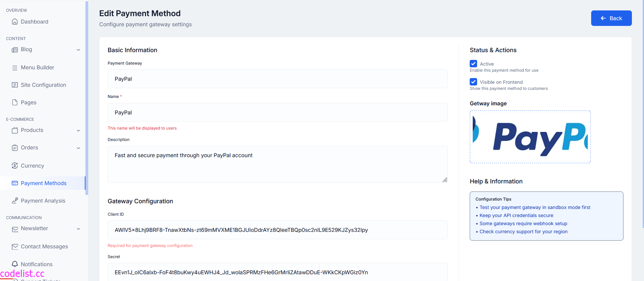Image resolution: width=644 pixels, height=281 pixels.
Task: Open Notifications in the sidebar
Action: point(37,264)
